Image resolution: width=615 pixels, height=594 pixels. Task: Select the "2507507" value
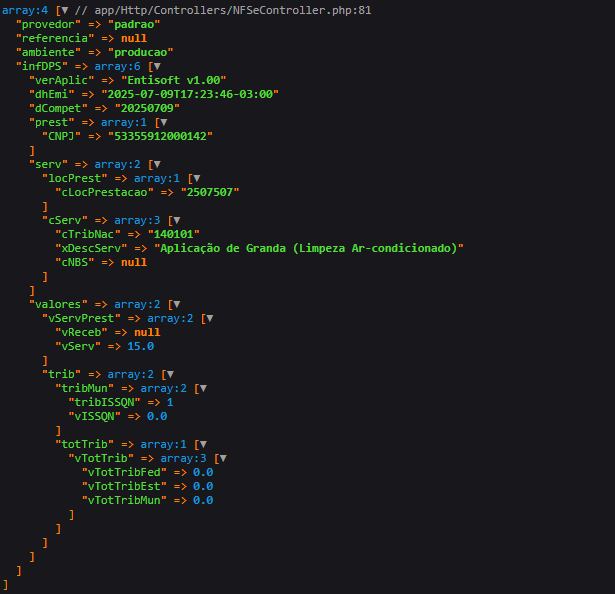coord(210,193)
